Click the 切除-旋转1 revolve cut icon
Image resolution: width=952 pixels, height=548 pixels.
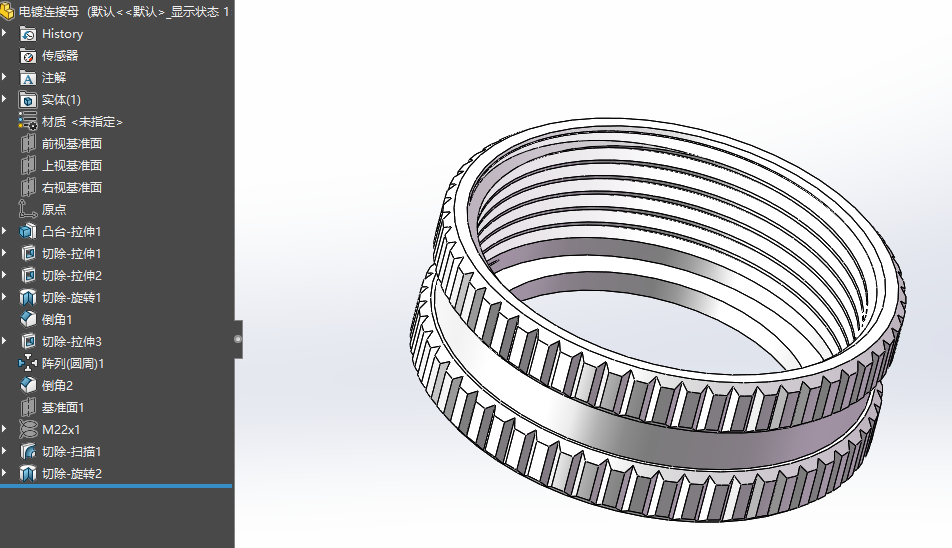28,297
